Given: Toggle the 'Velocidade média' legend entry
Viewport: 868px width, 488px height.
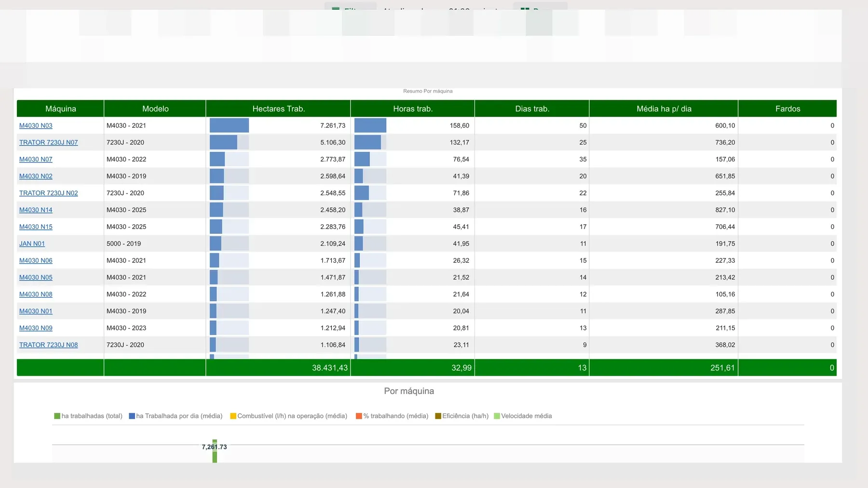Looking at the screenshot, I should coord(523,416).
